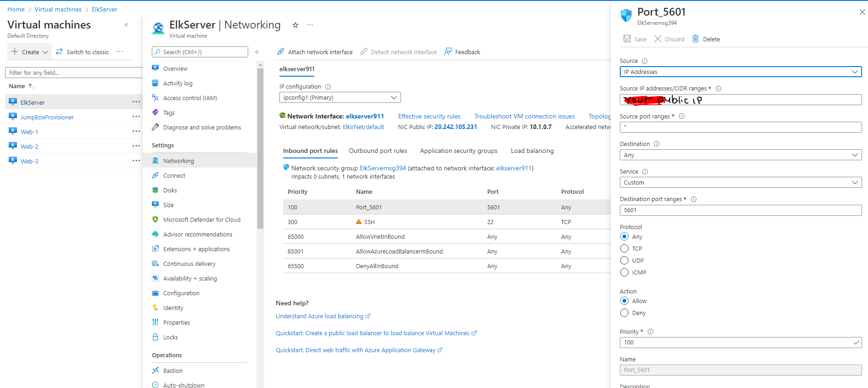Click Effective security rules link
This screenshot has height=388, width=868.
(429, 116)
